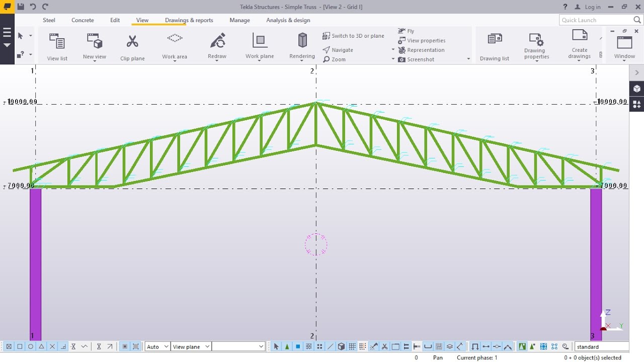Click the Screenshot camera tool
Image resolution: width=644 pixels, height=362 pixels.
[x=416, y=59]
